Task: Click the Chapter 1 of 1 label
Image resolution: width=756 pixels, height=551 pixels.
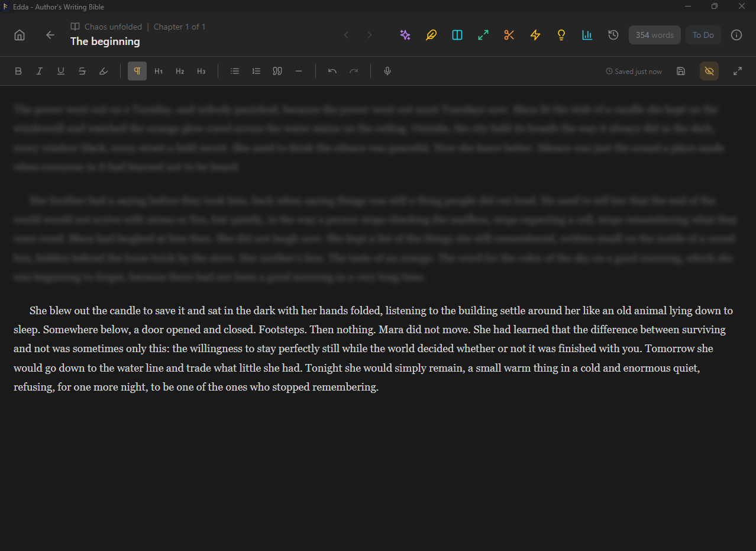Action: (x=180, y=27)
